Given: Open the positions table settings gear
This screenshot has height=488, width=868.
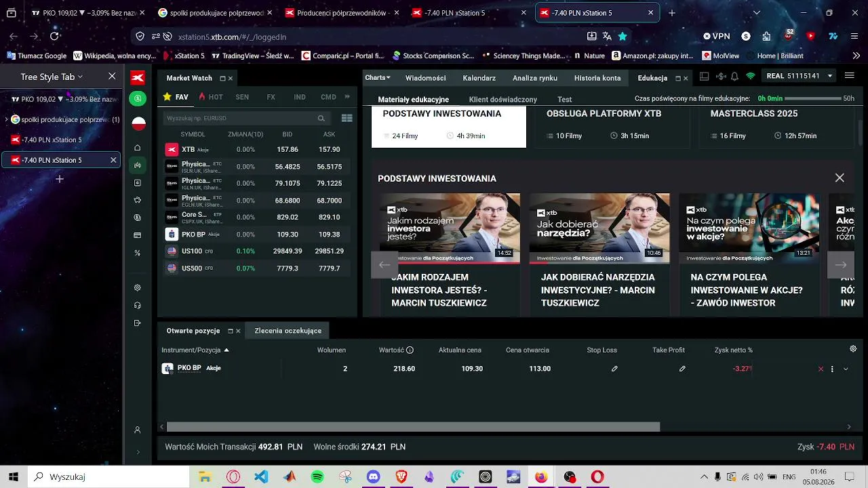Looking at the screenshot, I should click(x=853, y=349).
